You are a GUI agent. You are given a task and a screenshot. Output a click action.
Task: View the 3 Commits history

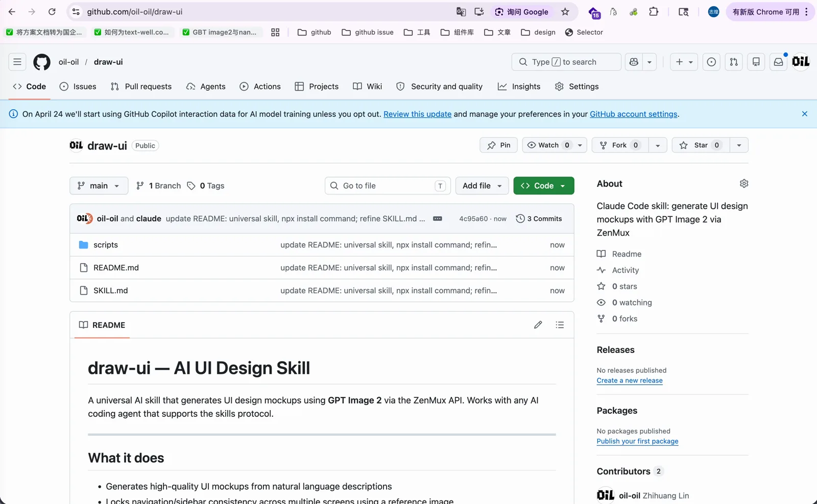(539, 219)
